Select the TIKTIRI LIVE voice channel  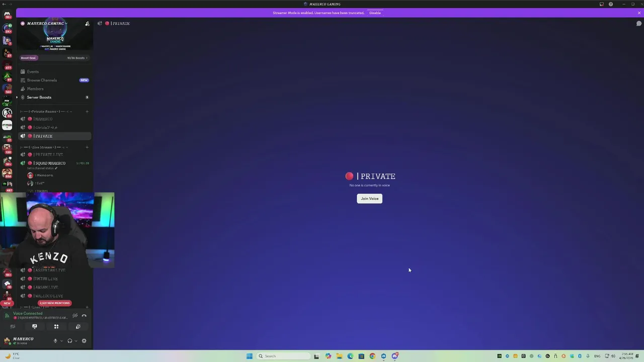pyautogui.click(x=55, y=279)
